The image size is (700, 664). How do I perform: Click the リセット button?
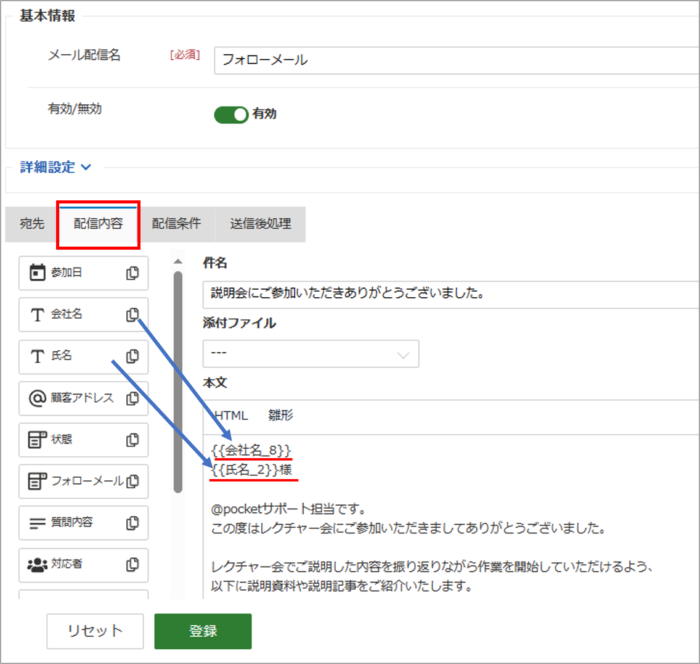[95, 631]
